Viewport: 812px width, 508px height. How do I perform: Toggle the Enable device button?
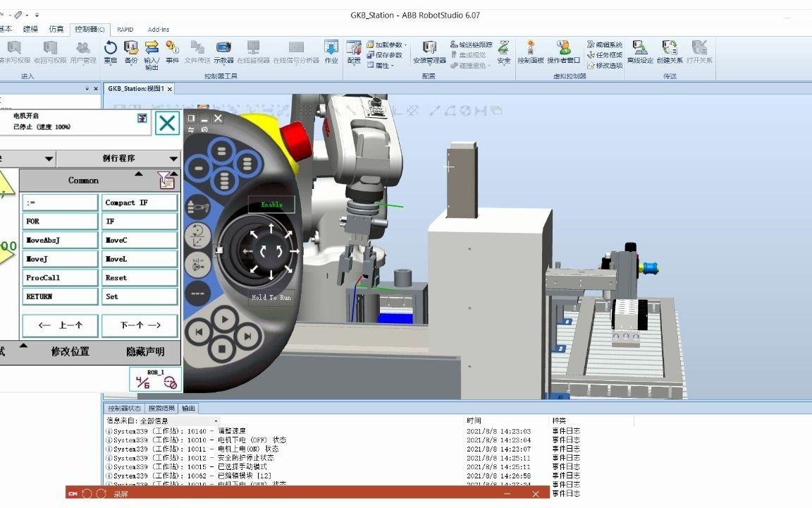pyautogui.click(x=271, y=204)
